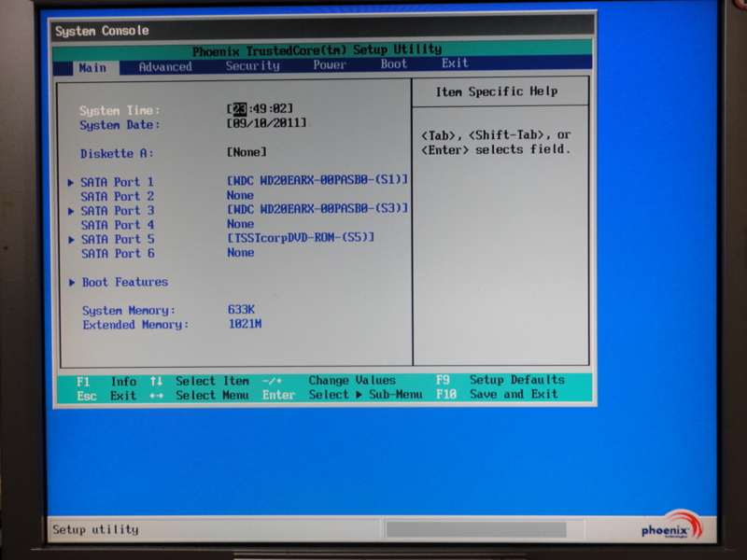Screen dimensions: 747x560
Task: Open the Security menu tab
Action: (252, 65)
